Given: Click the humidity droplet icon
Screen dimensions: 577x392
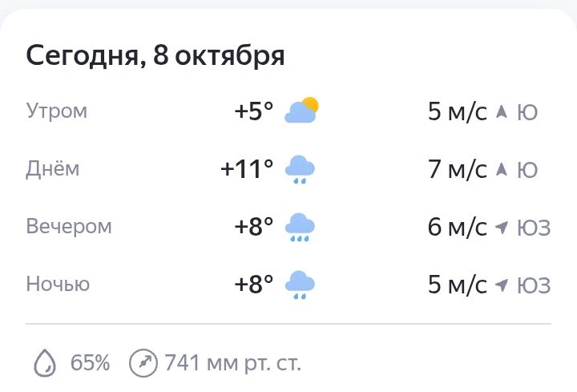Looking at the screenshot, I should tap(45, 363).
